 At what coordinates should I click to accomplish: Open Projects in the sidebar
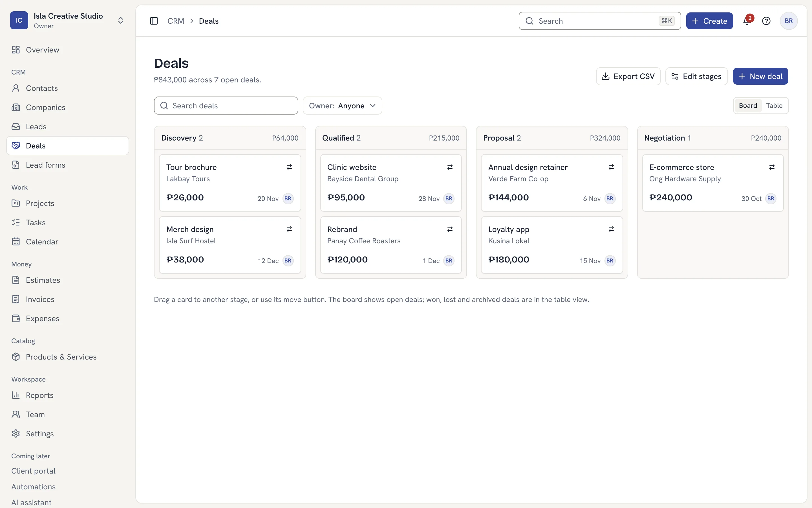[x=67, y=203]
